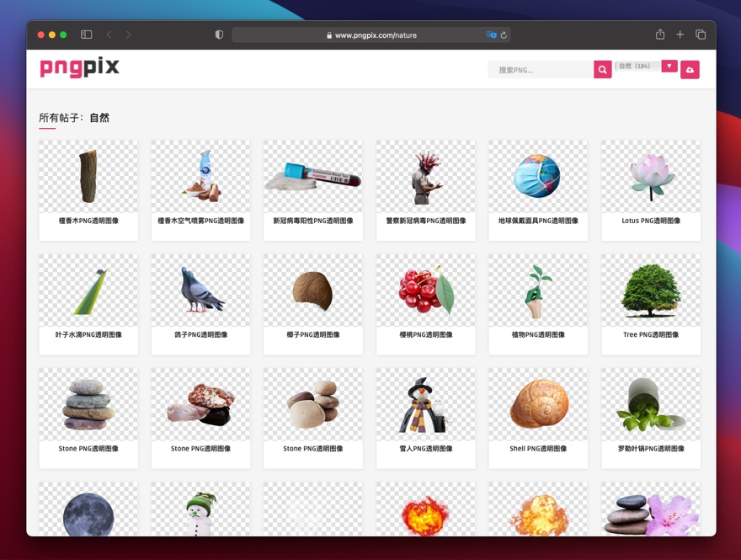Click the 罗勒叶锅PNG透明图像 title link
This screenshot has height=560, width=741.
pyautogui.click(x=651, y=449)
